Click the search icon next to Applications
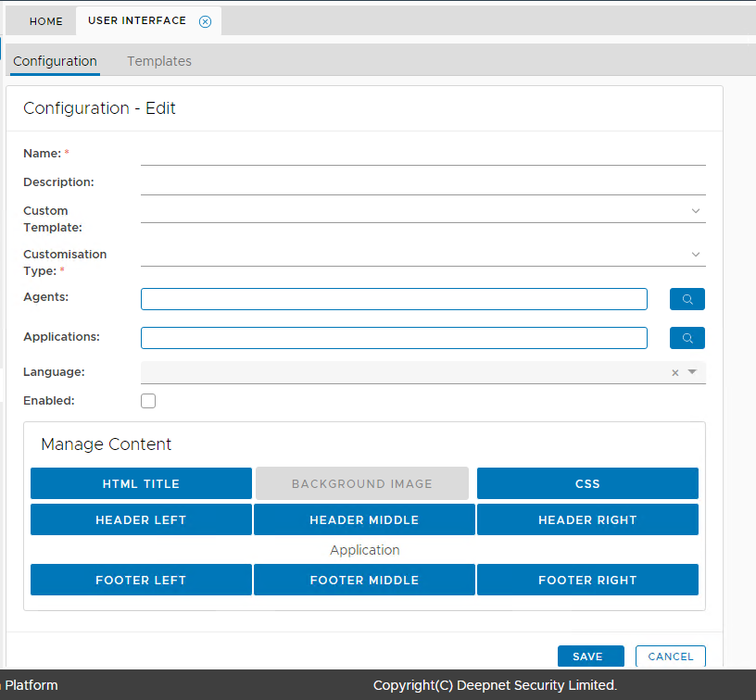Image resolution: width=756 pixels, height=700 pixels. pos(687,338)
